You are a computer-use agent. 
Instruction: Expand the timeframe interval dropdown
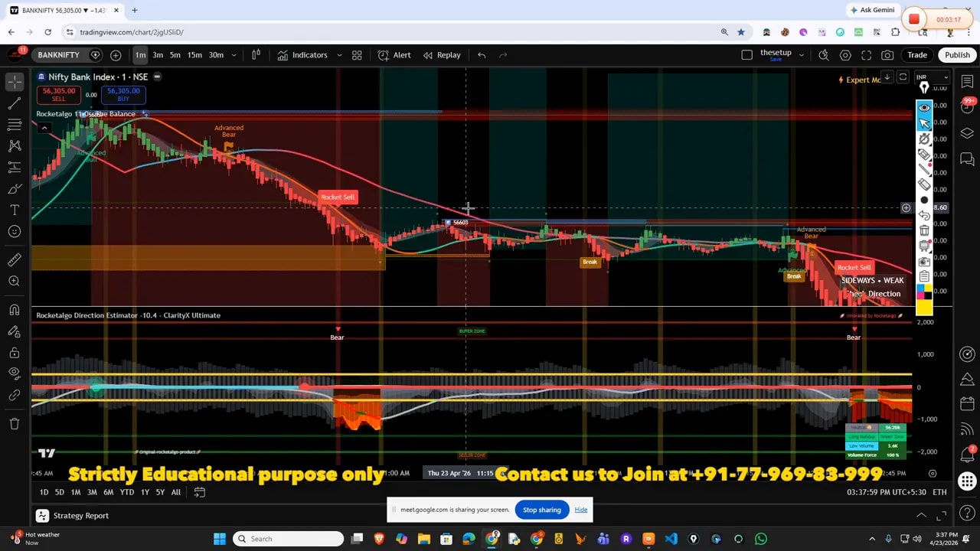[234, 55]
